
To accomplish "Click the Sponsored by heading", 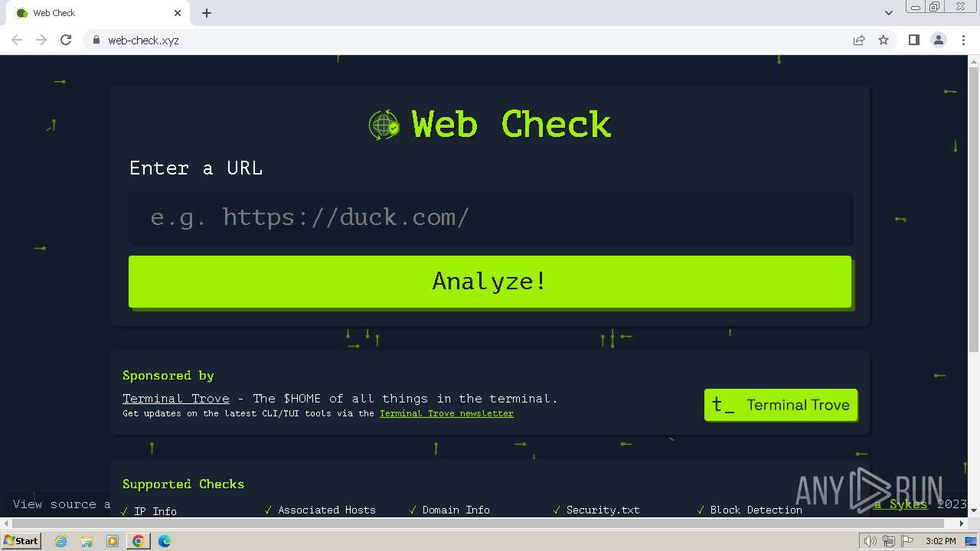I will 168,376.
